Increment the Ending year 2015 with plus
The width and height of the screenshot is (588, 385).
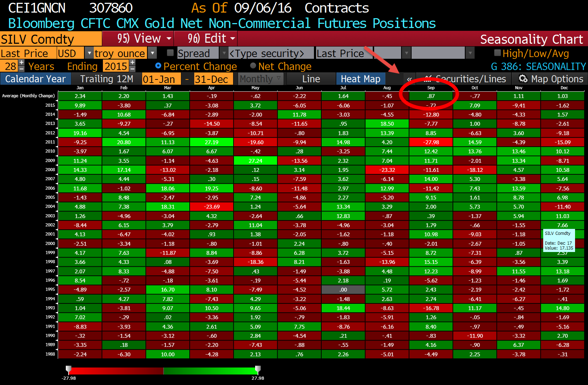tap(132, 63)
